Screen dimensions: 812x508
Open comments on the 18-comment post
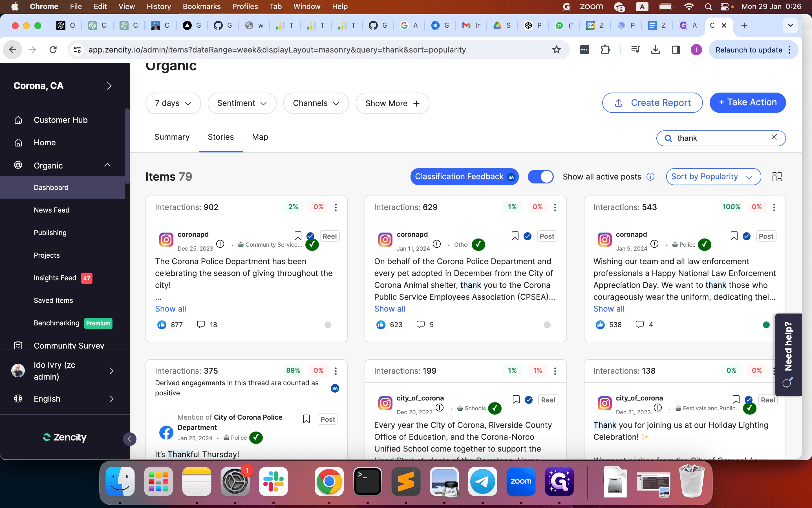pyautogui.click(x=201, y=325)
